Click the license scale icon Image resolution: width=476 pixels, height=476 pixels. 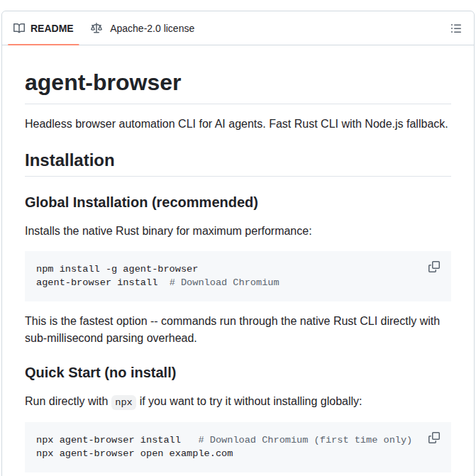(96, 28)
